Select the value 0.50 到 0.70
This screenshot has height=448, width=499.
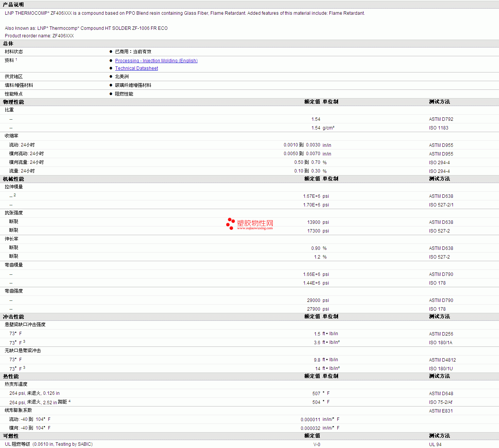point(307,162)
